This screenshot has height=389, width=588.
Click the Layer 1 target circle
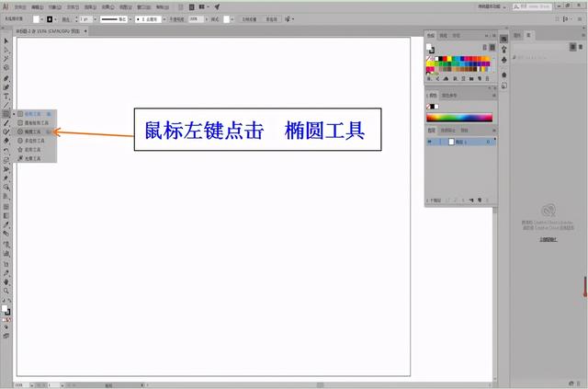point(488,142)
